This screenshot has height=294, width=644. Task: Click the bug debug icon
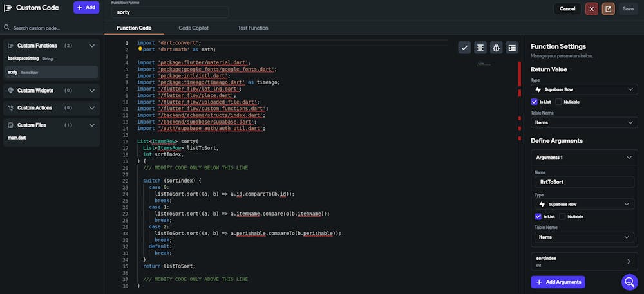point(496,48)
